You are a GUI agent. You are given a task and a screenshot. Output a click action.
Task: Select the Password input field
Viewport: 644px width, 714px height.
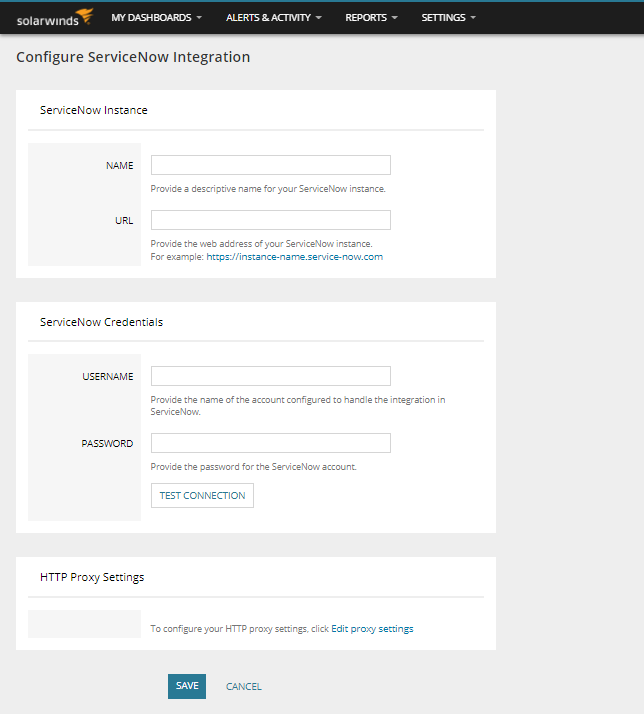[x=270, y=443]
